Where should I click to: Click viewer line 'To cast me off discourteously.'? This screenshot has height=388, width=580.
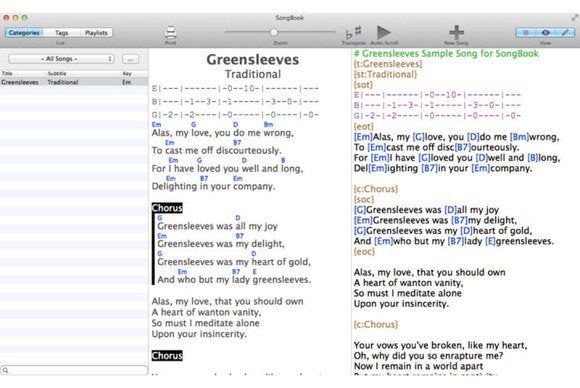tap(216, 150)
